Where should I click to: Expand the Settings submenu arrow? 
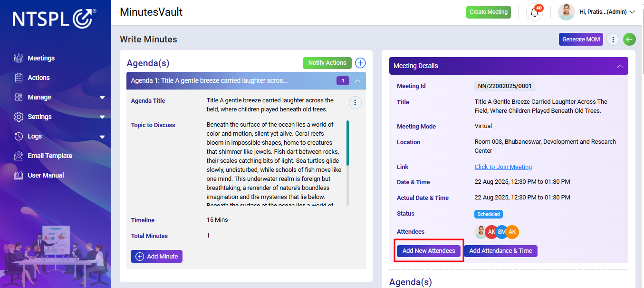(102, 117)
